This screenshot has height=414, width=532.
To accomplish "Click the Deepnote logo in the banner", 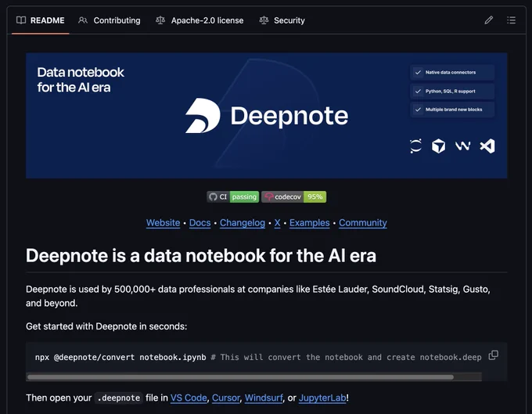I will pos(267,116).
